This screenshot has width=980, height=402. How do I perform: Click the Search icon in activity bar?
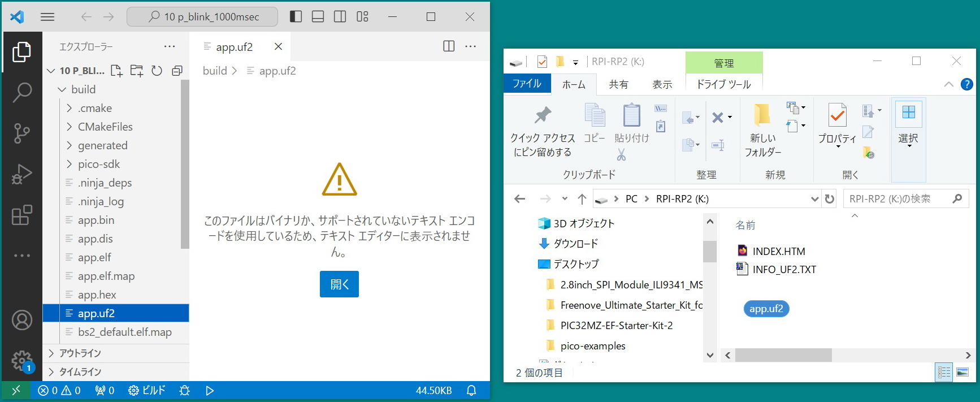[21, 92]
